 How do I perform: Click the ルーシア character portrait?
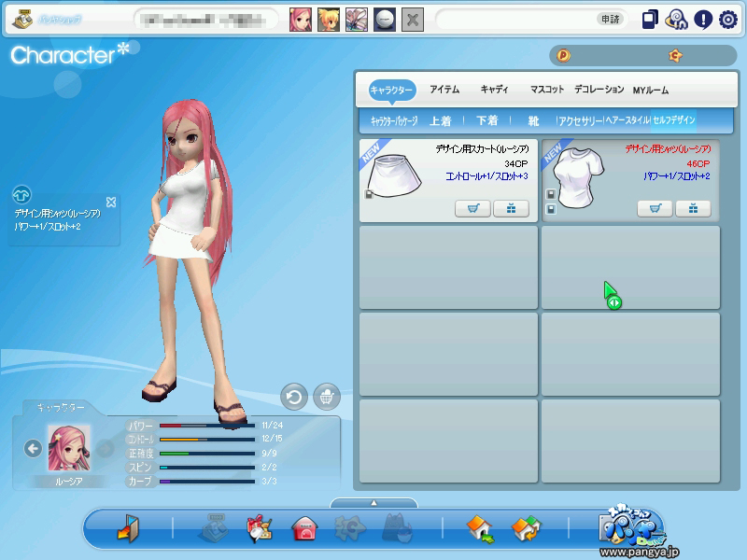pyautogui.click(x=69, y=448)
